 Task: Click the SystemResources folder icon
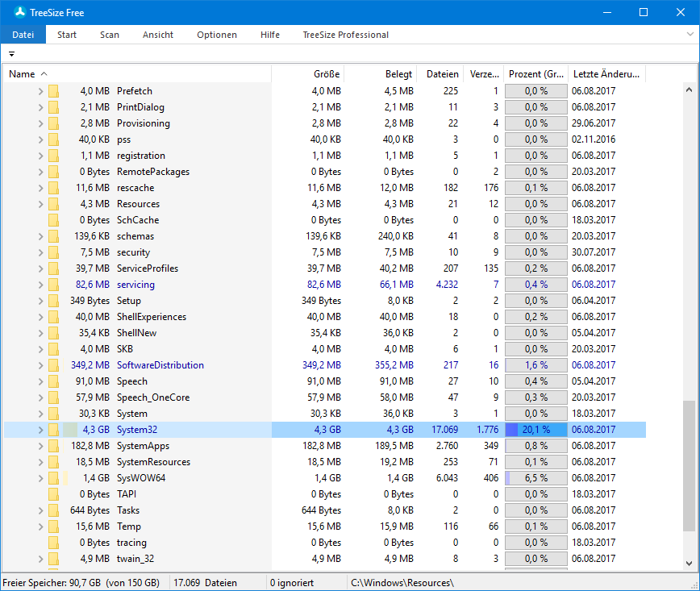pos(53,462)
